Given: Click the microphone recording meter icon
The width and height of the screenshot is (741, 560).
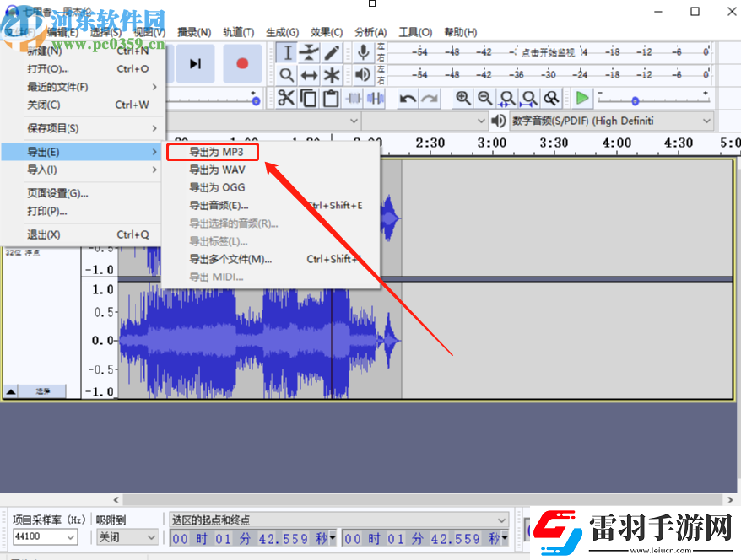Looking at the screenshot, I should (x=364, y=52).
